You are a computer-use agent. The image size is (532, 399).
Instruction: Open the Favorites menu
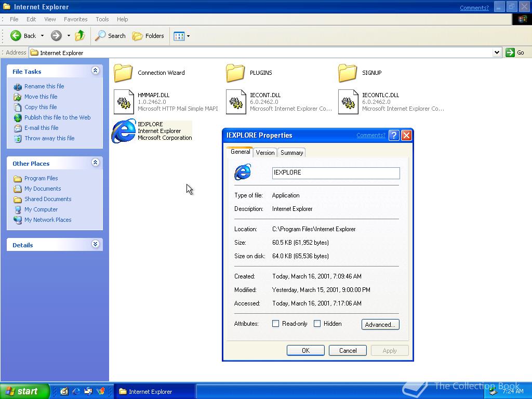click(76, 19)
